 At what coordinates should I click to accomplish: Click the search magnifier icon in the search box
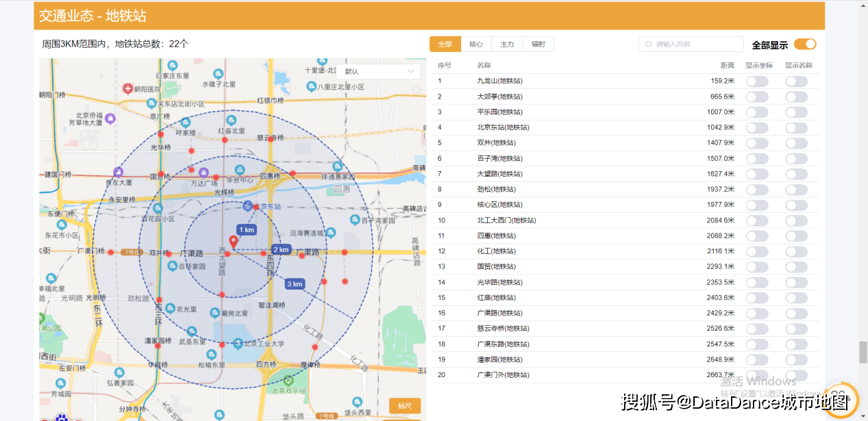649,44
